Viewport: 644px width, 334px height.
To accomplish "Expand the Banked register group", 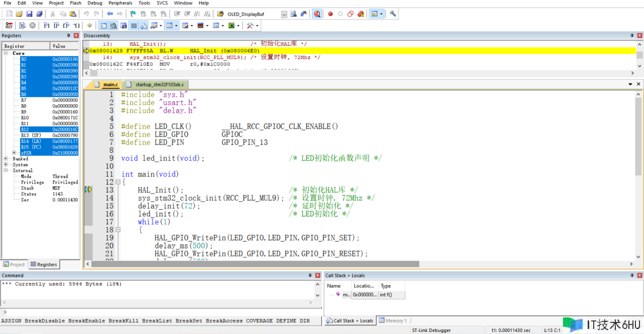I will point(6,159).
